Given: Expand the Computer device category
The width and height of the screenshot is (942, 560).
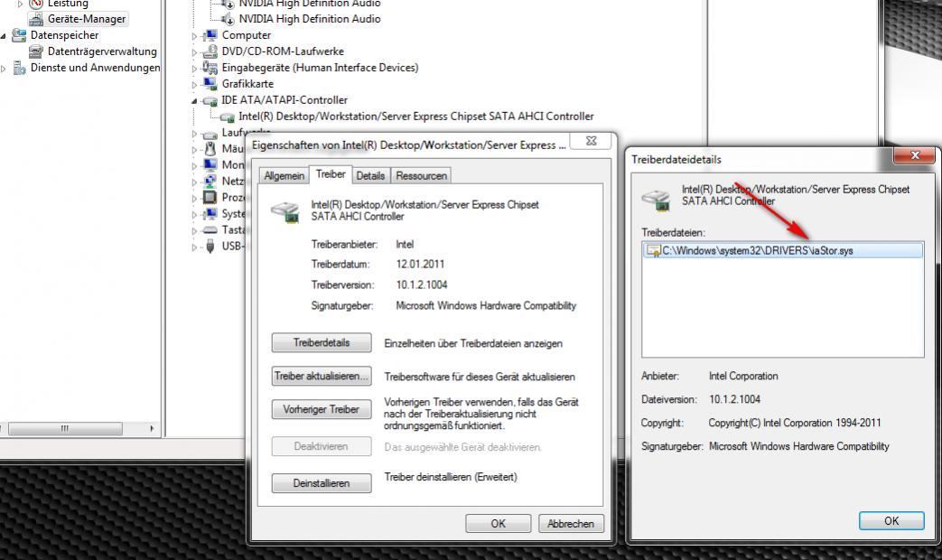Looking at the screenshot, I should (194, 37).
